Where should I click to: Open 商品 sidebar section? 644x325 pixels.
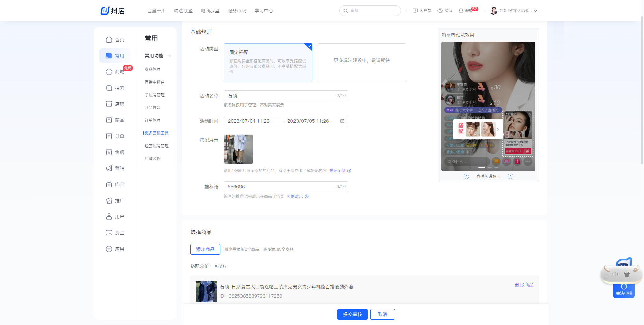click(115, 120)
